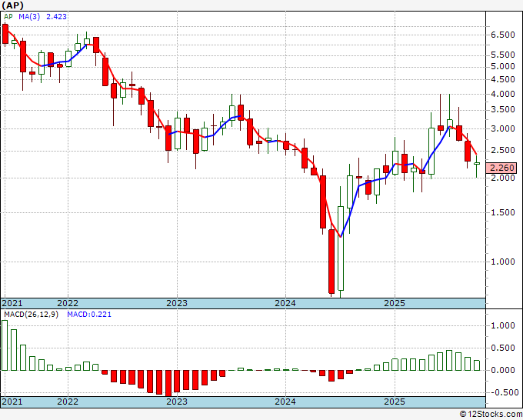Click the 3.000 price axis label
Viewport: 523px width, 420px height.
[503, 128]
